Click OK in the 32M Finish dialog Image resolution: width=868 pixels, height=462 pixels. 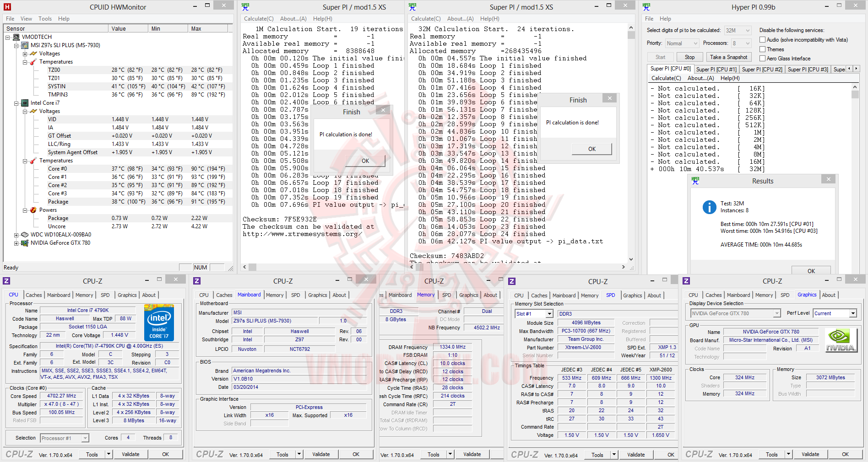tap(592, 149)
